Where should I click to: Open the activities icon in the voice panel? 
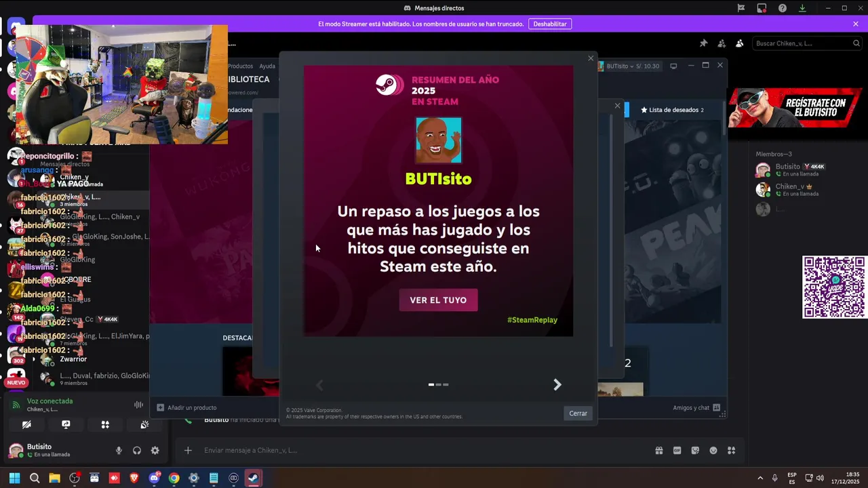tap(105, 425)
